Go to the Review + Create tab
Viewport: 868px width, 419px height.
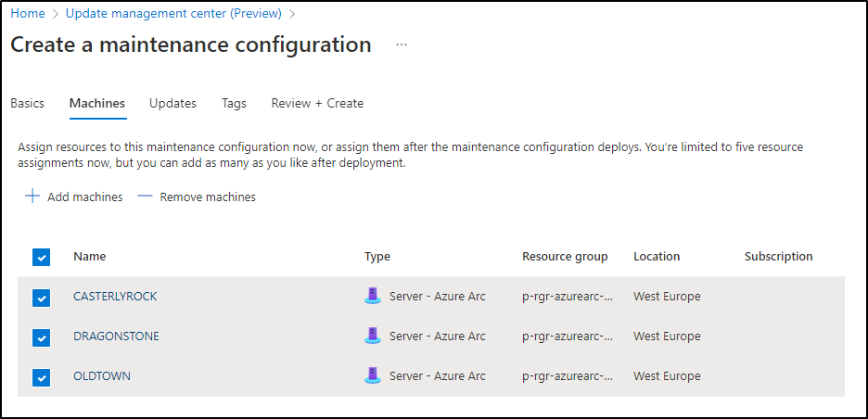click(x=317, y=104)
